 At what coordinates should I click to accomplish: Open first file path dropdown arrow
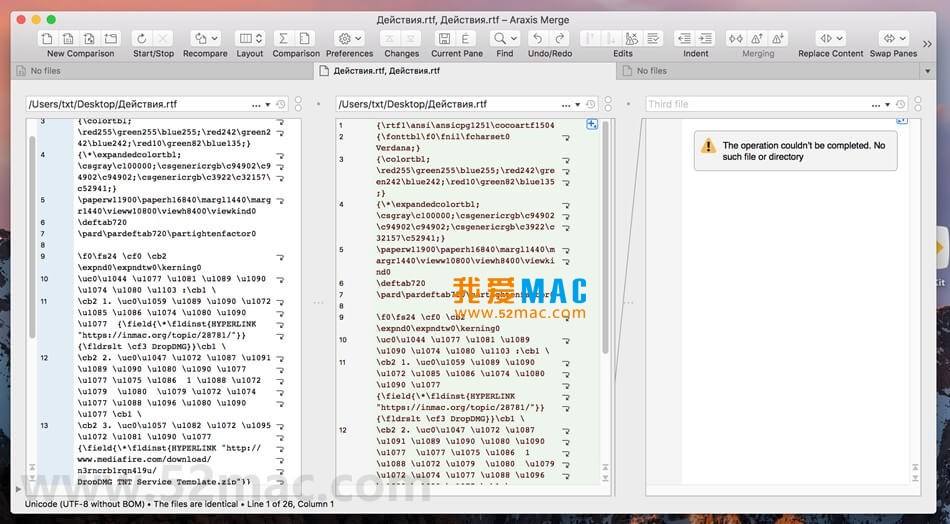(x=268, y=105)
